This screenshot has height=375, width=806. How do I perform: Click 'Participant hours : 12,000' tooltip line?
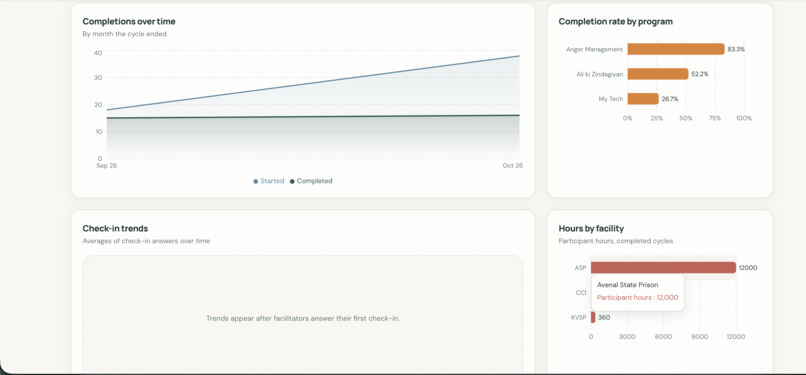click(x=637, y=297)
